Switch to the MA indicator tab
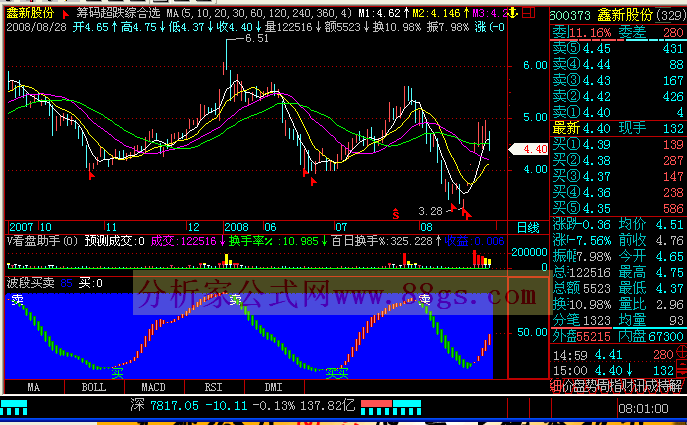The width and height of the screenshot is (687, 425). (34, 387)
